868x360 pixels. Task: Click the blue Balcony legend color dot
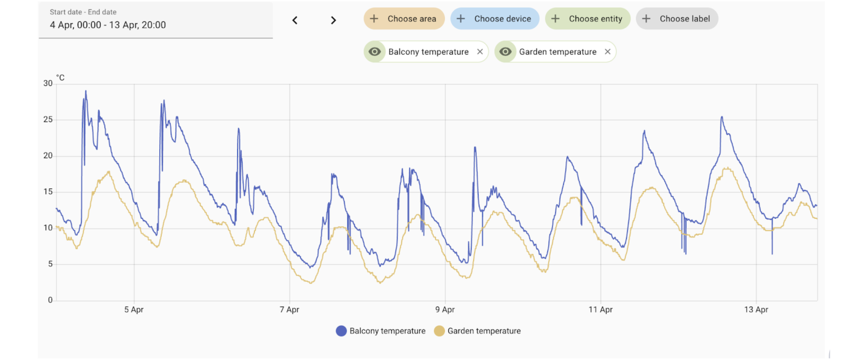341,331
